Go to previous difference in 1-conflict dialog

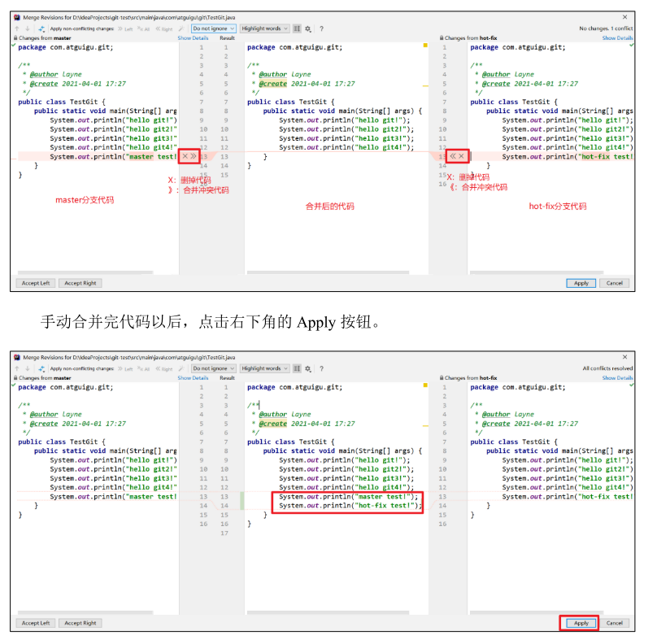tap(17, 28)
